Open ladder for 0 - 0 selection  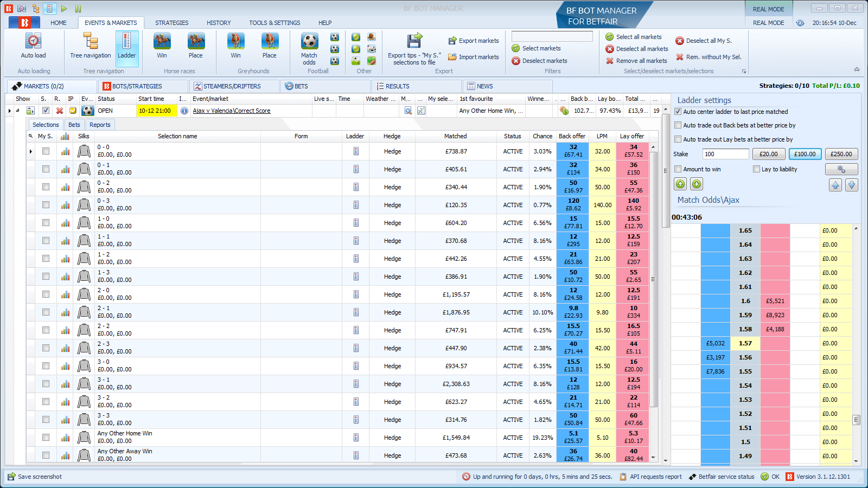click(356, 151)
